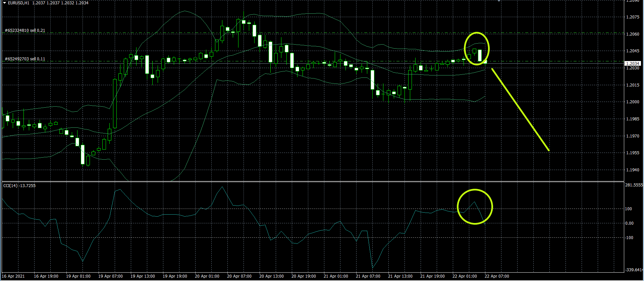Select the yellow circle on price candles

465,49
